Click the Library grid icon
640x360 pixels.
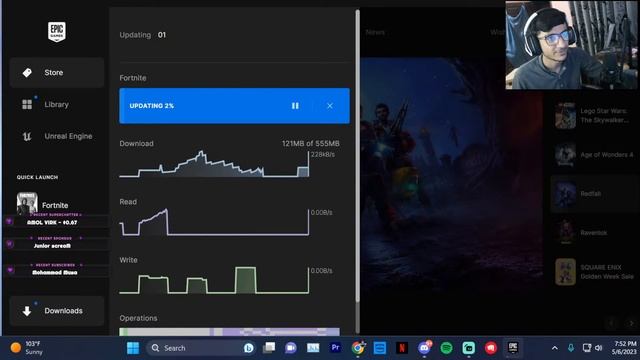(x=27, y=104)
